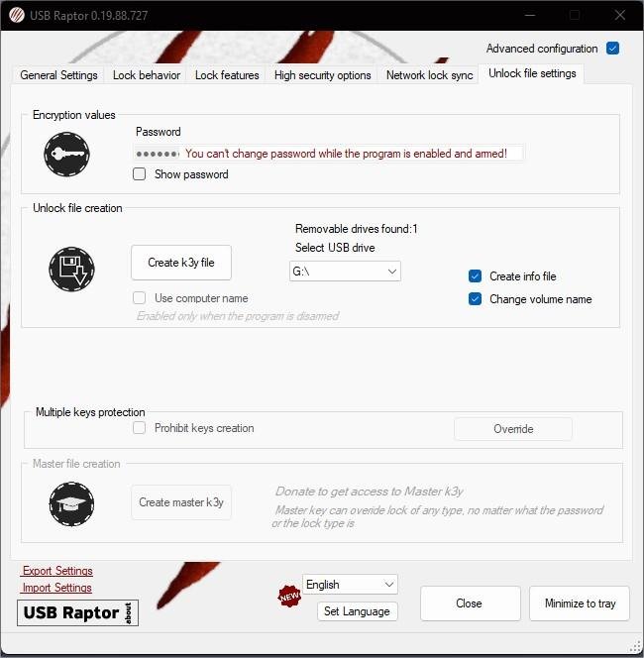Click the floppy disk save icon
This screenshot has width=644, height=658.
[71, 269]
